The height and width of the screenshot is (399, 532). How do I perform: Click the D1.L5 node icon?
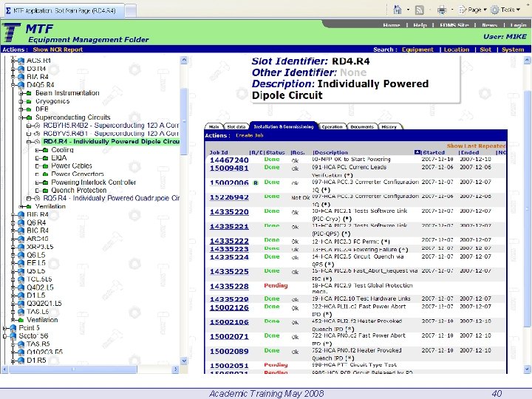[21, 295]
